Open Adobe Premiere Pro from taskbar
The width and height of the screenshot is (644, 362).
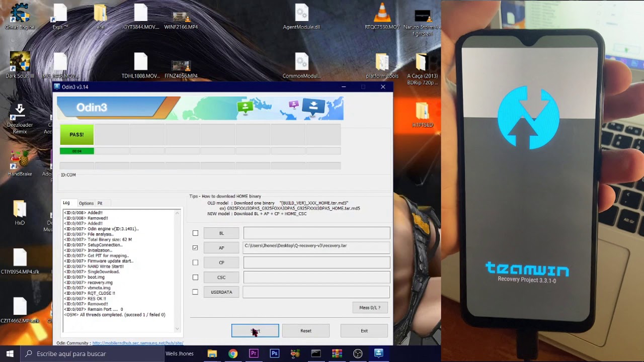click(x=254, y=353)
